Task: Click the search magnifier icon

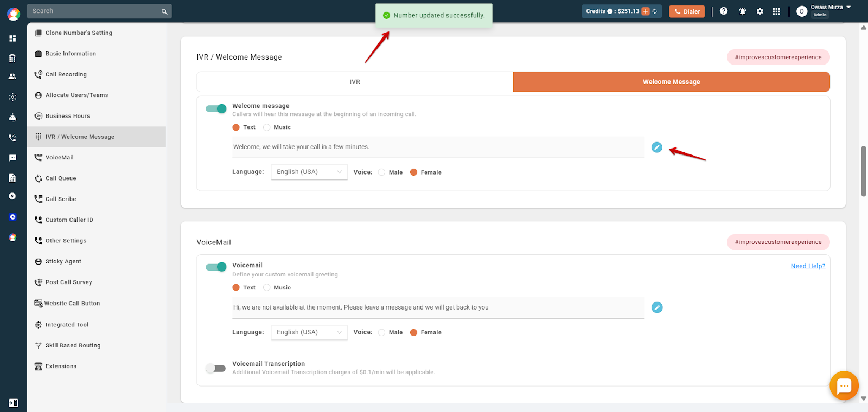Action: (x=164, y=11)
